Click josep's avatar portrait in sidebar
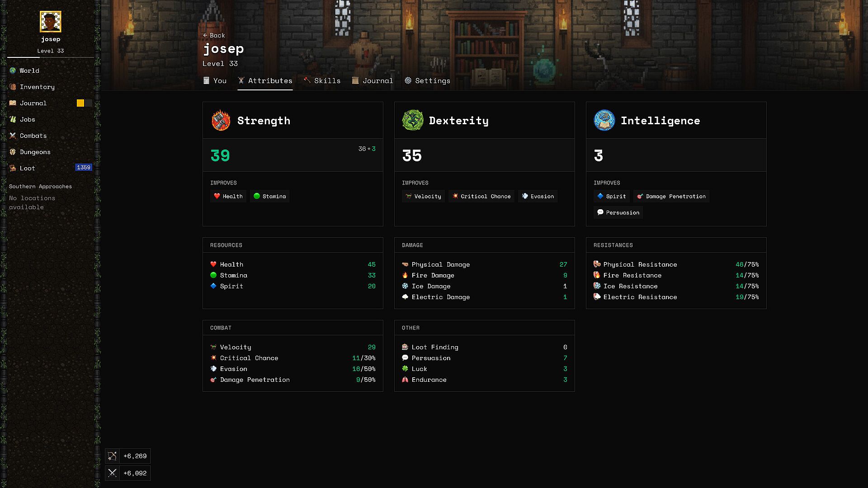868x488 pixels. tap(51, 22)
